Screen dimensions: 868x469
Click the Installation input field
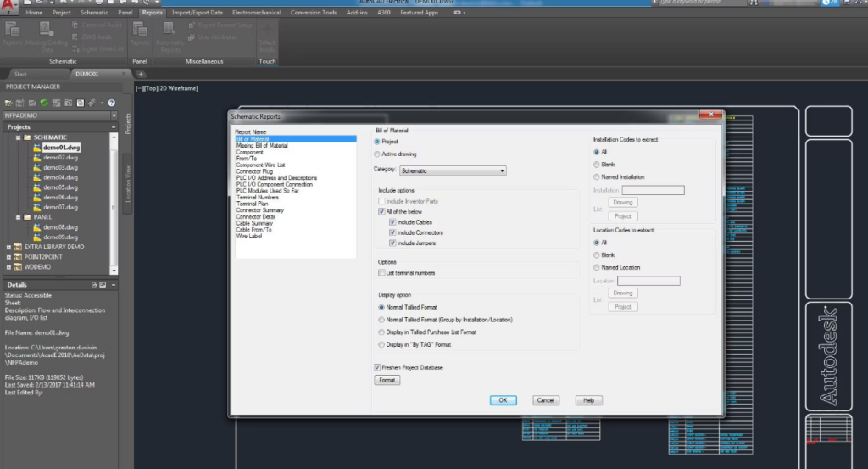(654, 190)
